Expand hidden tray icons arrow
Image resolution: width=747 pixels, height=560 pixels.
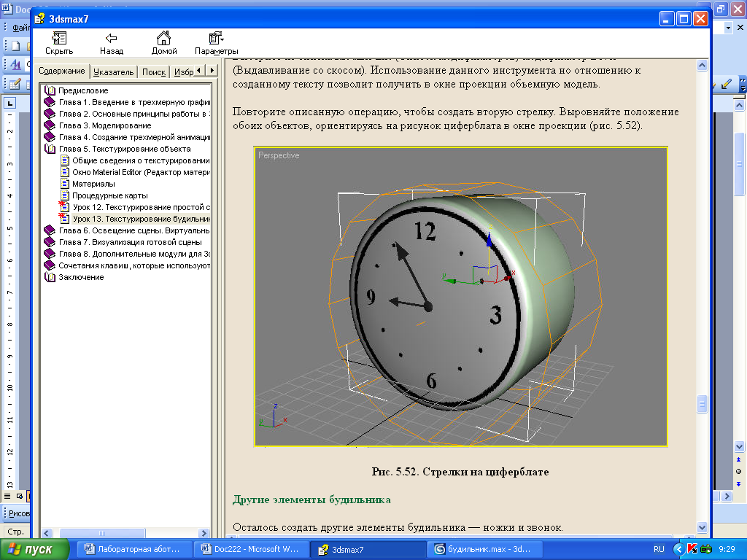679,549
